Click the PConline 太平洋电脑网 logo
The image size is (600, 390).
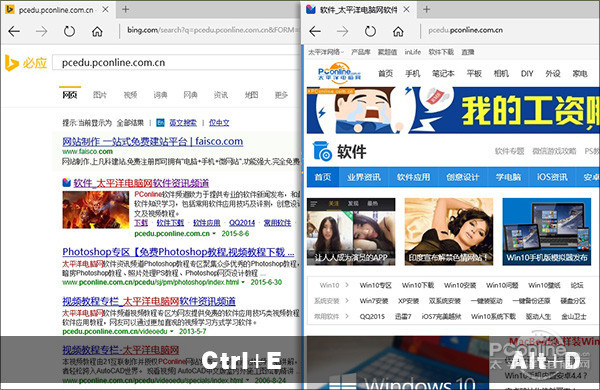coord(339,73)
